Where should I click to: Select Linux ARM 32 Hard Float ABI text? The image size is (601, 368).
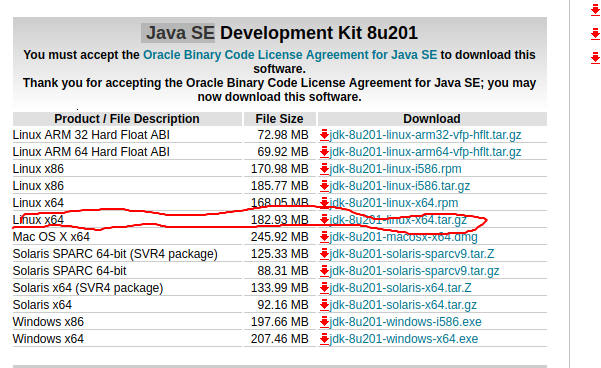91,135
